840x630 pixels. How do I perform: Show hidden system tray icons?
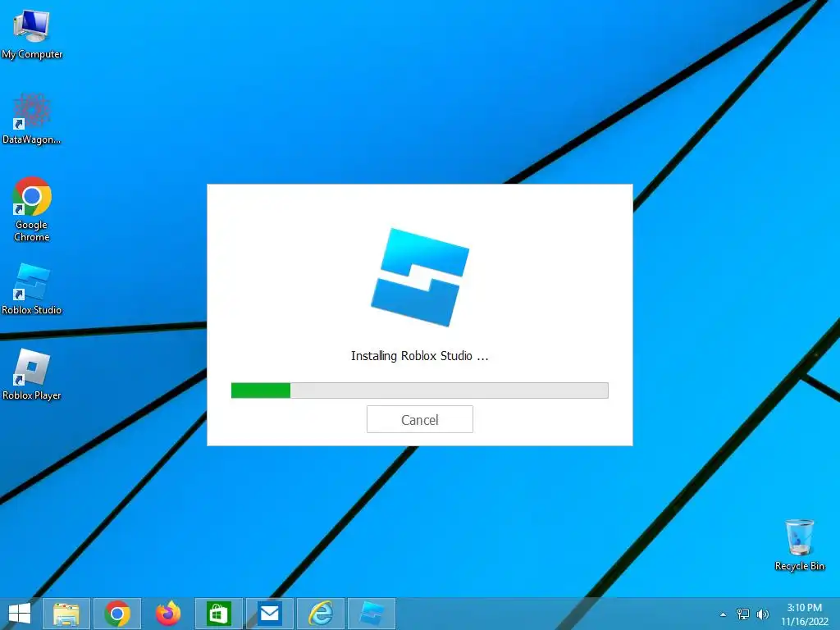(x=724, y=614)
